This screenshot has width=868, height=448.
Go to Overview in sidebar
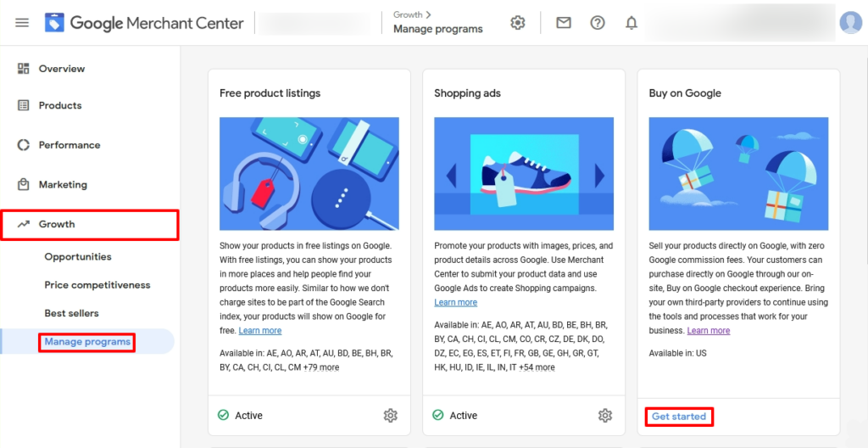pyautogui.click(x=61, y=69)
